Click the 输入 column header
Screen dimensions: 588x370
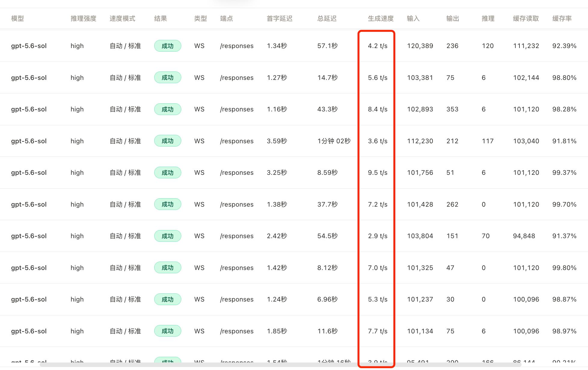tap(413, 19)
